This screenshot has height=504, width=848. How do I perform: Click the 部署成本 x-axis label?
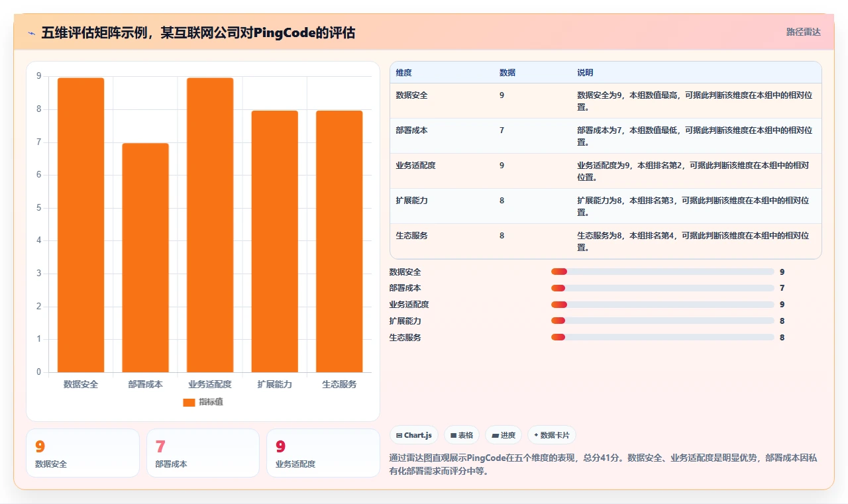145,384
